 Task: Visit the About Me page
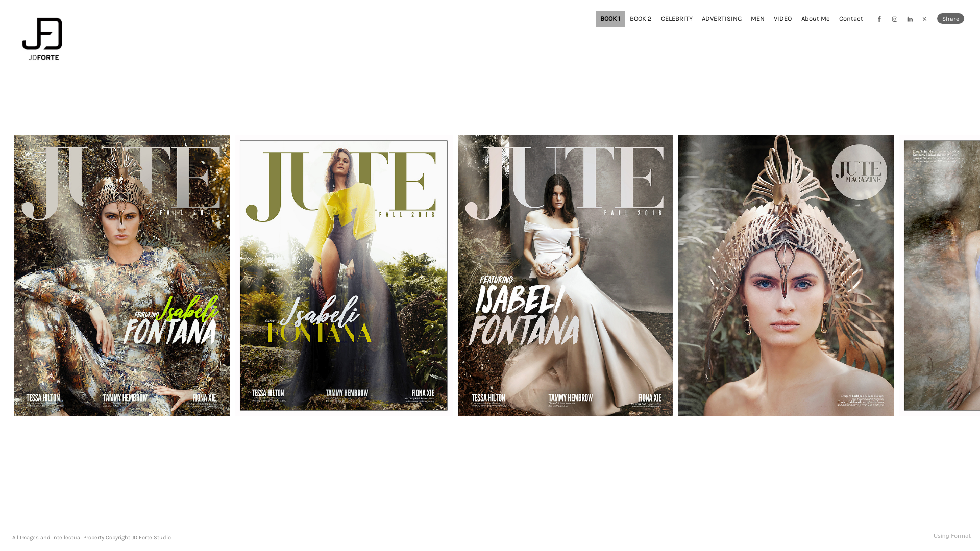point(815,19)
